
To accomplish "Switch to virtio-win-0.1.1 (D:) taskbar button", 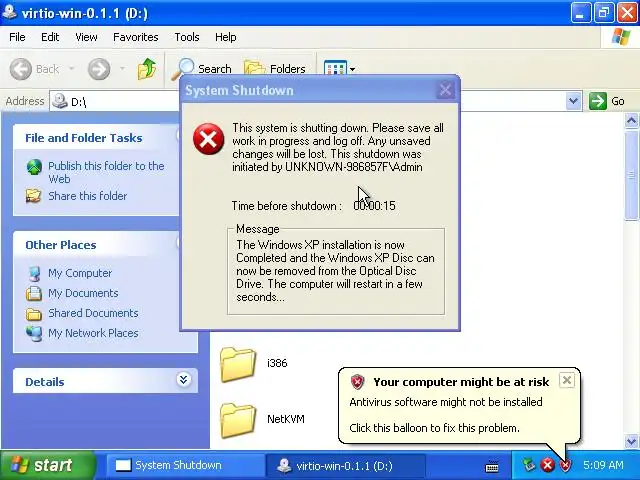I will [x=346, y=465].
